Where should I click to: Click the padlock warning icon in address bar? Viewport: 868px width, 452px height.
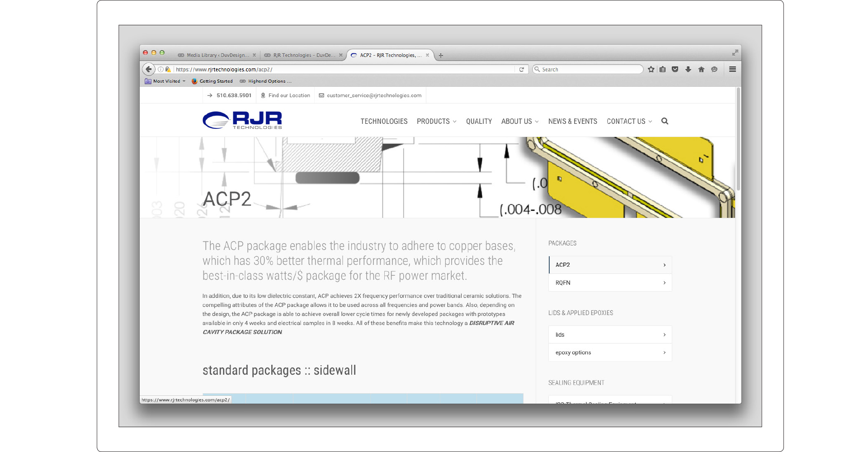point(168,69)
